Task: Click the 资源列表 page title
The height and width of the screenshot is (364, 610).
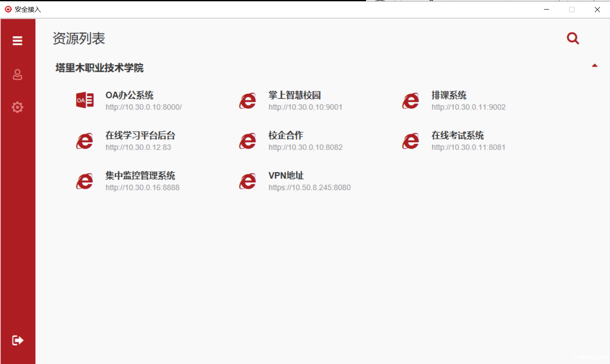Action: click(x=79, y=39)
